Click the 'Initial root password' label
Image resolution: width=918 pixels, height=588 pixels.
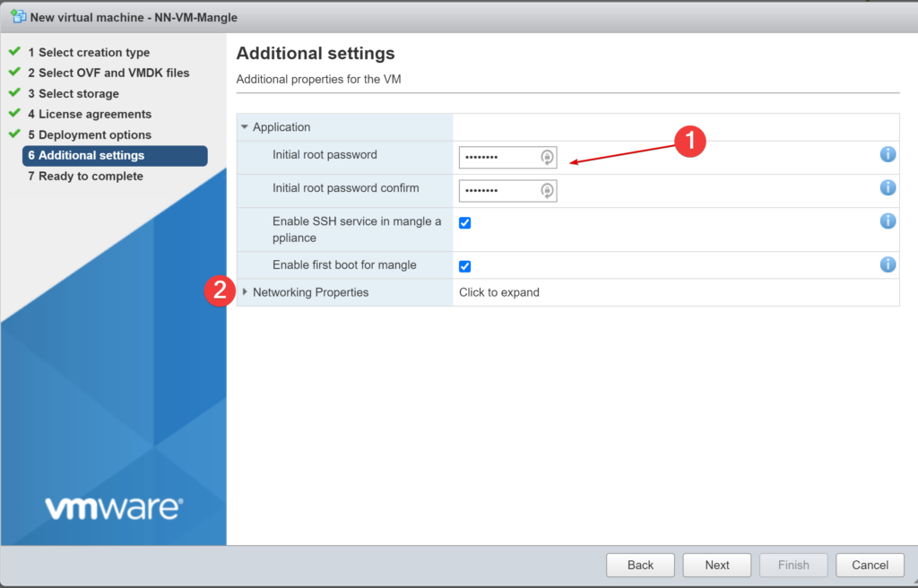click(325, 154)
